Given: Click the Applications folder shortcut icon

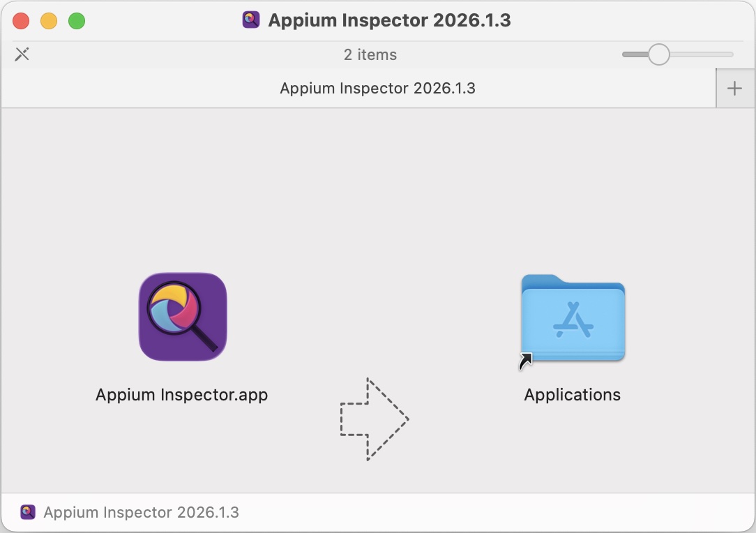Looking at the screenshot, I should (573, 318).
